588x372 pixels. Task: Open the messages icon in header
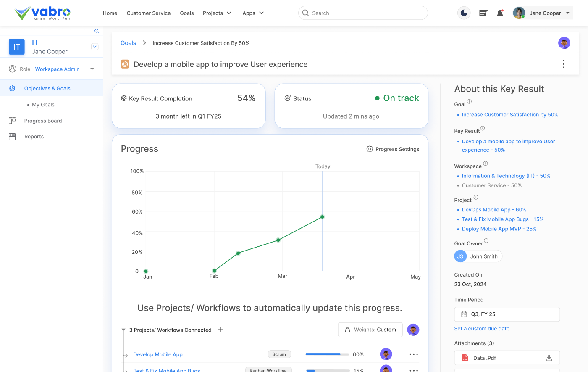coord(483,13)
